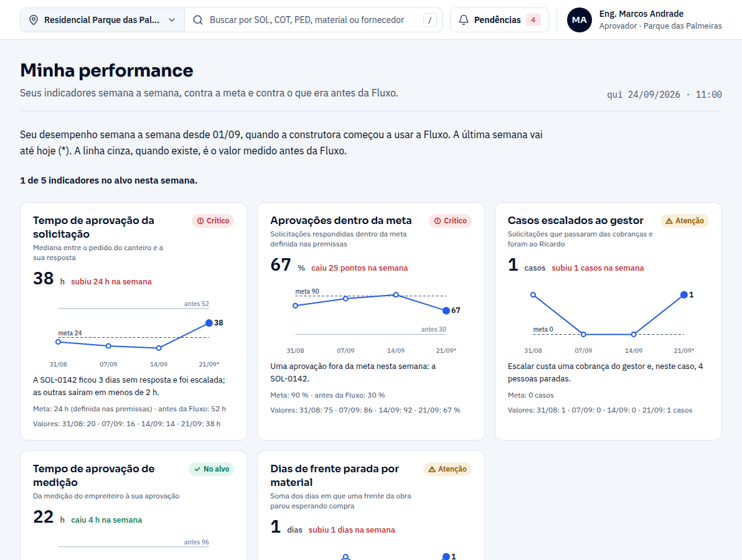Click 'subiu 1 casos na semana' trend text

click(x=598, y=268)
